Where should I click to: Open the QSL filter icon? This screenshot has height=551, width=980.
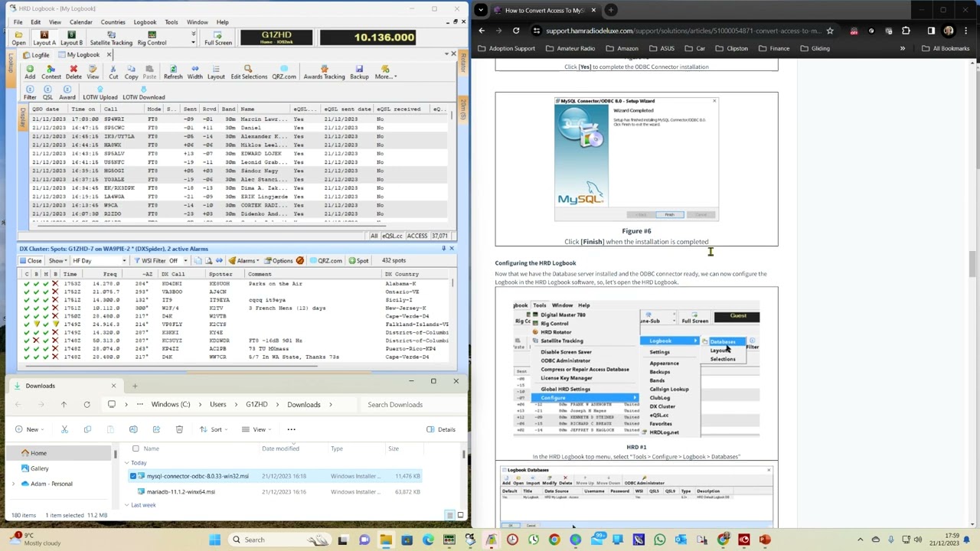[x=47, y=93]
